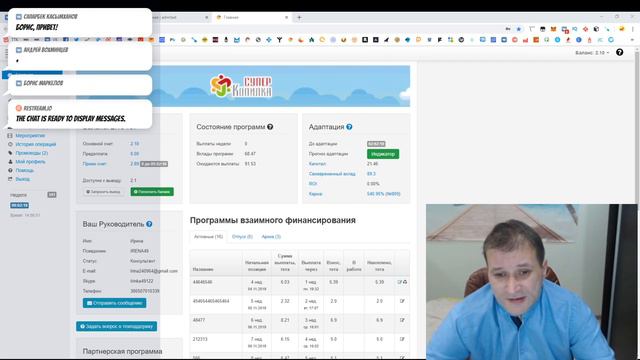Open Chrome profile avatar
640x360 pixels.
tap(621, 29)
